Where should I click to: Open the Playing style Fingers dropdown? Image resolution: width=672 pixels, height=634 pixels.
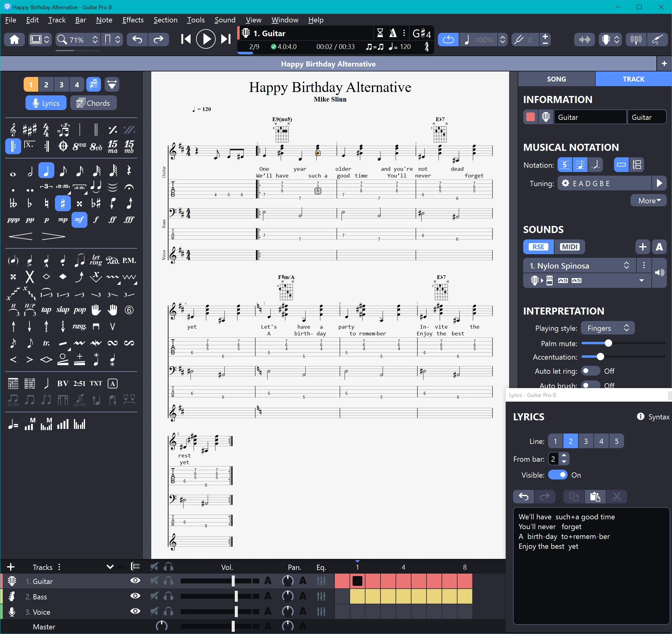(607, 328)
